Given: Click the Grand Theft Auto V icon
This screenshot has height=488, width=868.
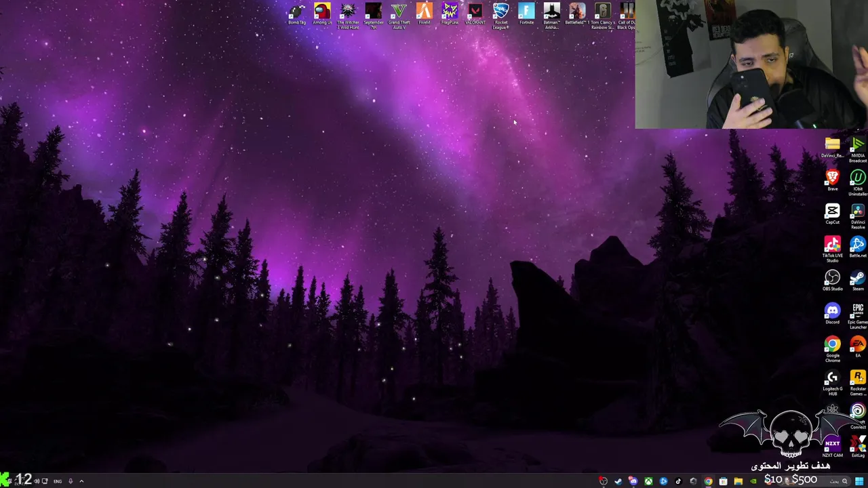Looking at the screenshot, I should click(399, 16).
